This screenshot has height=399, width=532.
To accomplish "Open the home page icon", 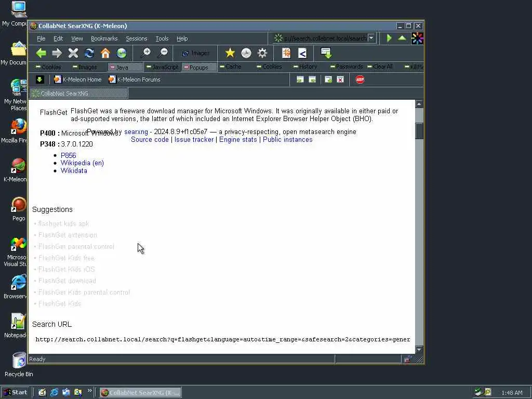I will [x=105, y=53].
